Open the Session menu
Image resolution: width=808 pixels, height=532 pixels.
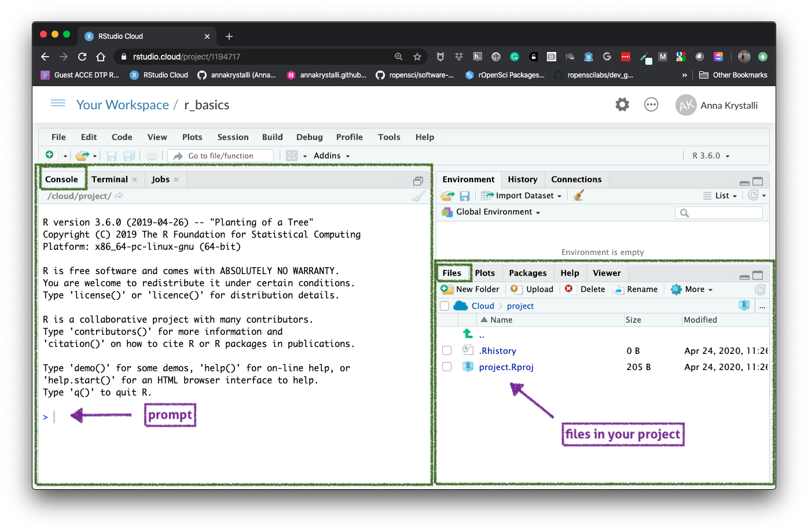[233, 137]
